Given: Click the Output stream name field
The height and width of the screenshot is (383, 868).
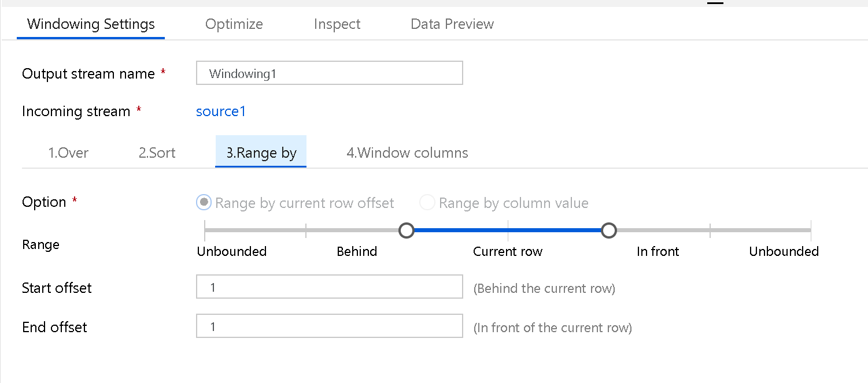Looking at the screenshot, I should pos(329,73).
